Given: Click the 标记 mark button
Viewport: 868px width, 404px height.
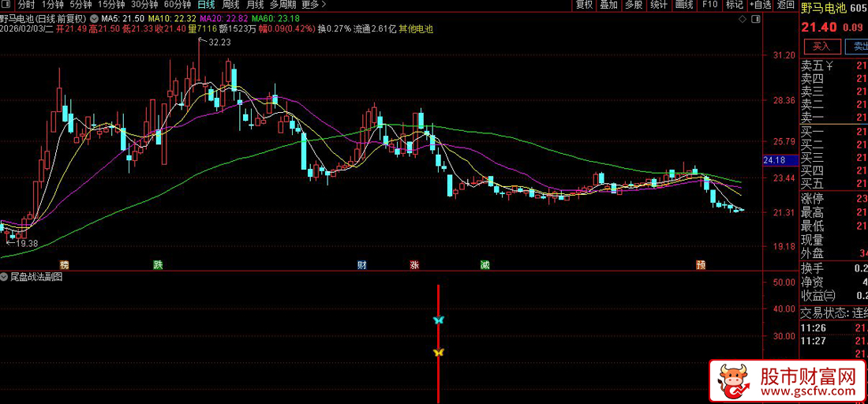Looking at the screenshot, I should pos(735,5).
